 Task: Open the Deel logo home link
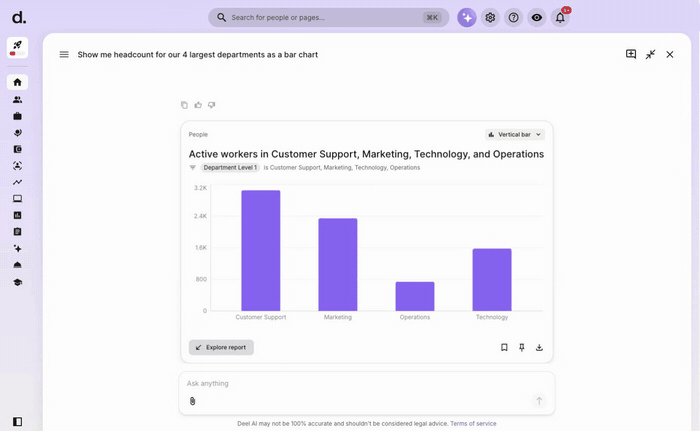(x=19, y=17)
